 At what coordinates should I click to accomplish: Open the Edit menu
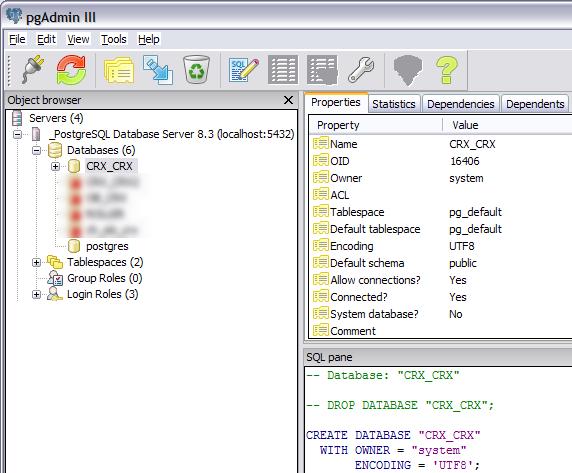pyautogui.click(x=46, y=39)
